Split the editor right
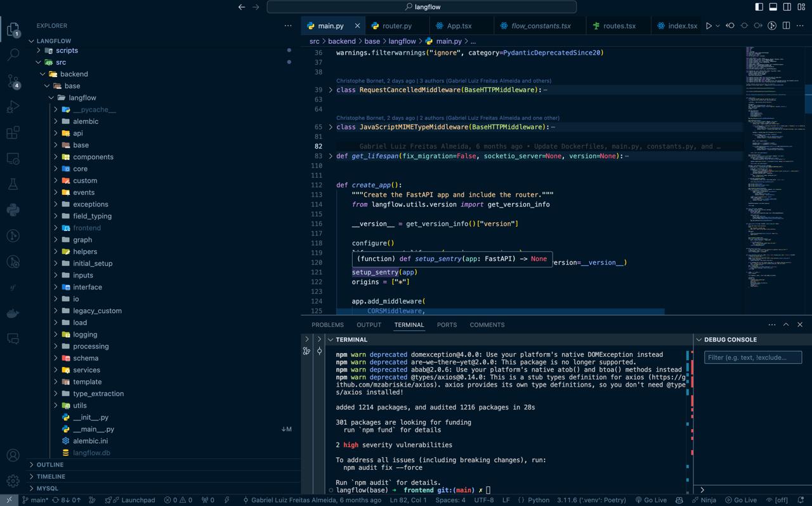Viewport: 812px width, 506px height. click(x=786, y=26)
